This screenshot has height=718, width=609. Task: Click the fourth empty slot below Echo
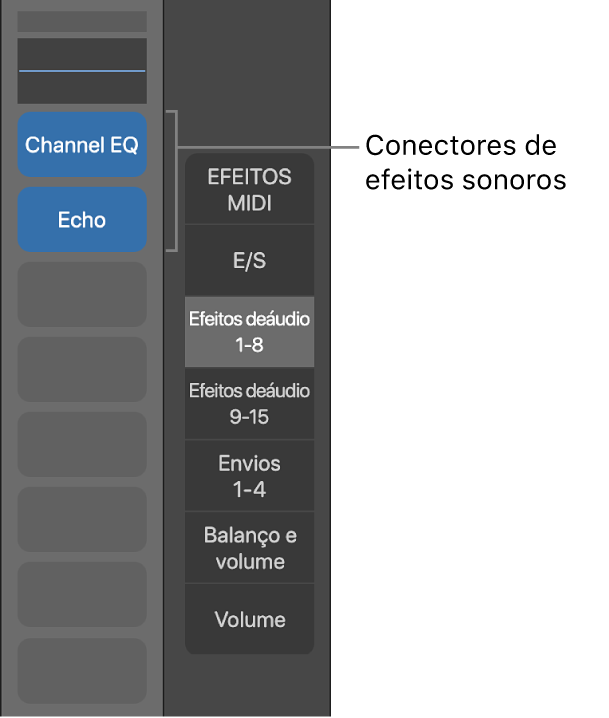82,519
